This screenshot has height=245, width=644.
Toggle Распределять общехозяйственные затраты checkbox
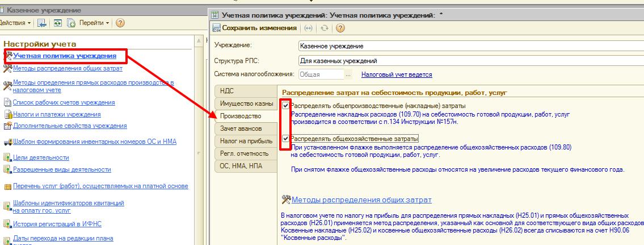[x=285, y=138]
